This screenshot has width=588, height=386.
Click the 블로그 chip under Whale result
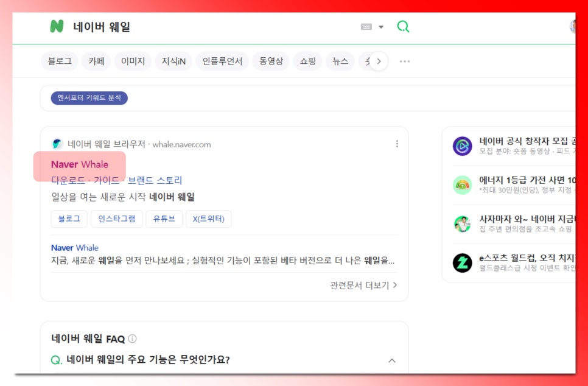click(69, 219)
